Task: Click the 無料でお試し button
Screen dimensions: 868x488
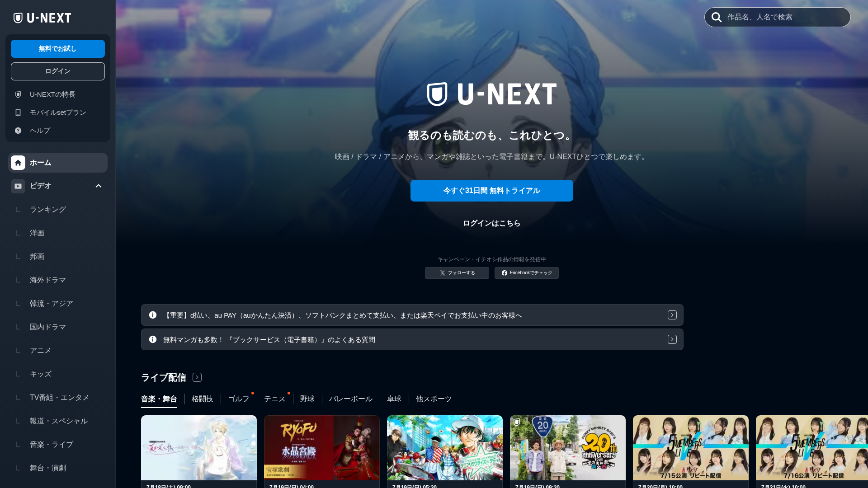Action: (58, 49)
